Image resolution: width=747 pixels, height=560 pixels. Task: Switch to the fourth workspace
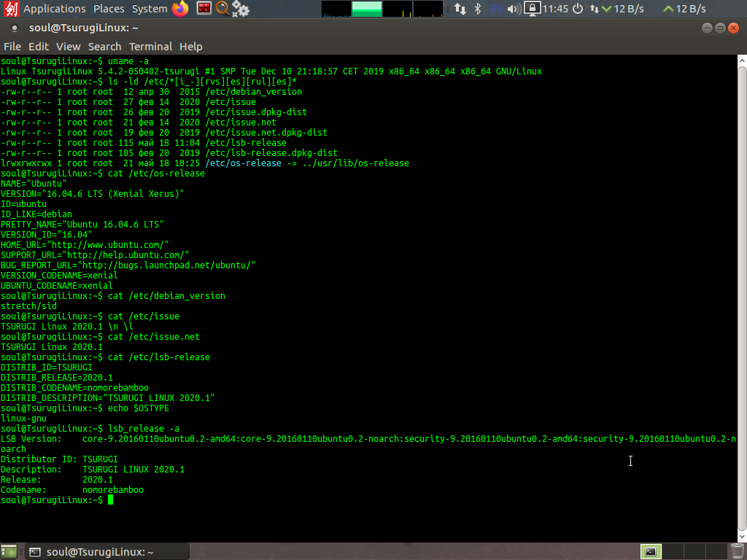coord(716,551)
